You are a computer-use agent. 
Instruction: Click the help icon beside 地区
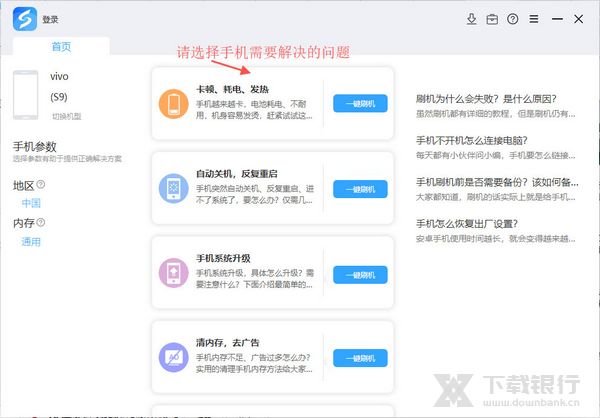click(x=42, y=185)
